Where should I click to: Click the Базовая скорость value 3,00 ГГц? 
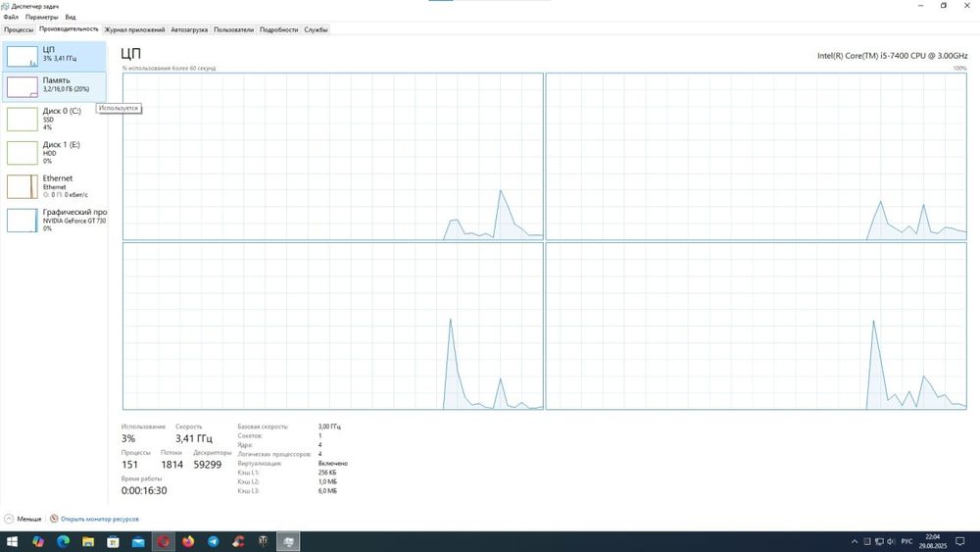(x=329, y=427)
